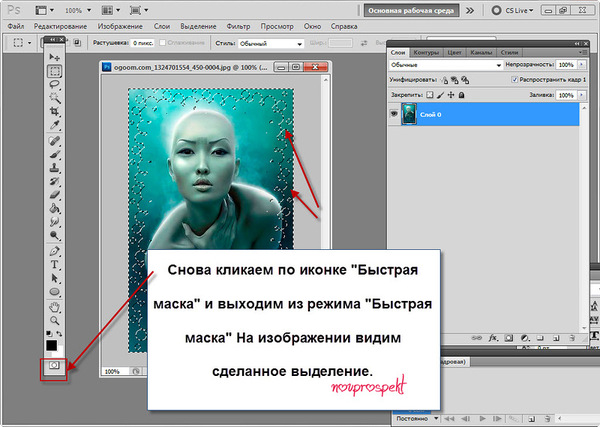Image resolution: width=600 pixels, height=427 pixels.
Task: Toggle unify layer position icon
Action: (x=444, y=80)
